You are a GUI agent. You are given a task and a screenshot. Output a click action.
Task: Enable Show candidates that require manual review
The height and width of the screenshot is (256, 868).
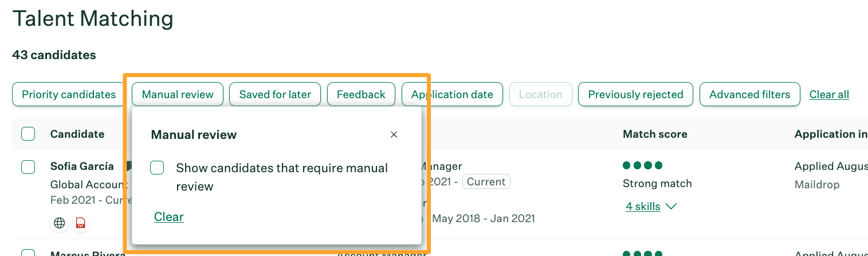(x=157, y=168)
